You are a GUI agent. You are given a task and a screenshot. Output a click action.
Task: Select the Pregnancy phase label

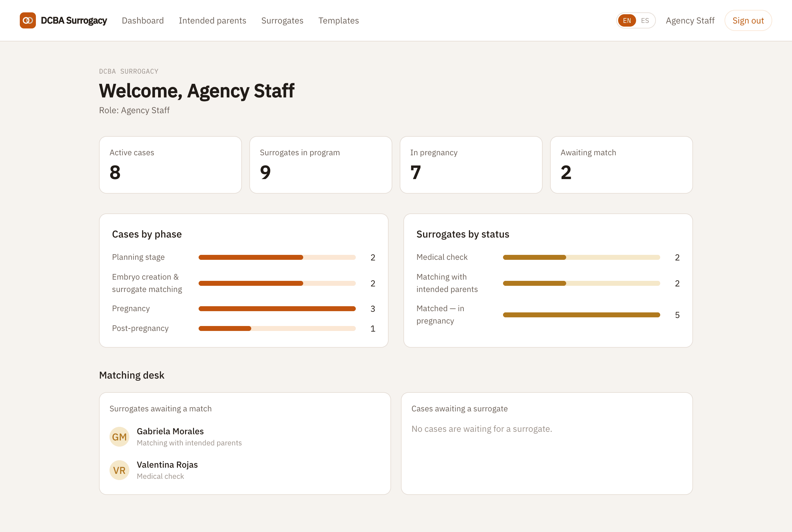pyautogui.click(x=131, y=308)
